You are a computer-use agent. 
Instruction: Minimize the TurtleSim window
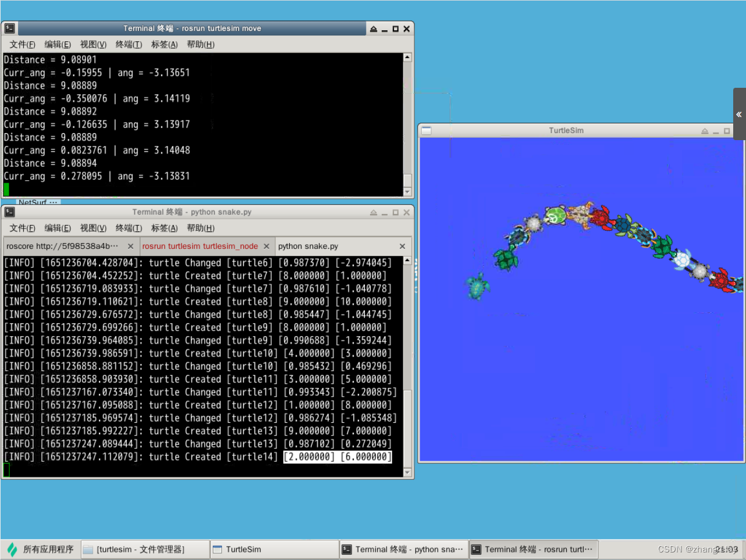pos(716,131)
